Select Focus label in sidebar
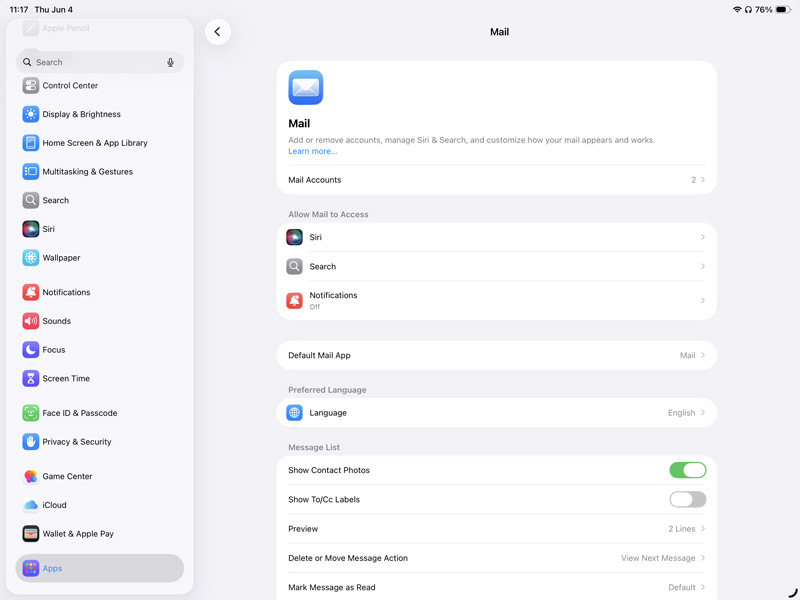This screenshot has height=600, width=800. coord(54,349)
